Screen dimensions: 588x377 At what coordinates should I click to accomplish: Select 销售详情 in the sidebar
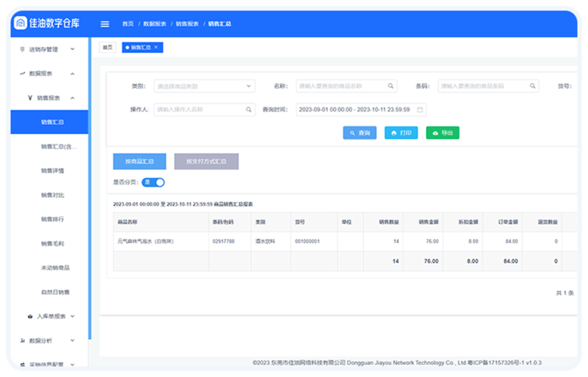click(x=52, y=170)
